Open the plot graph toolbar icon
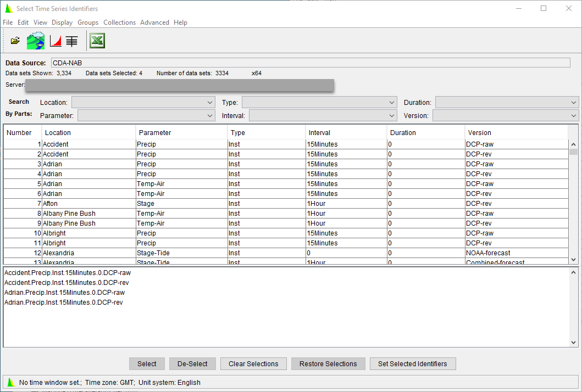 coord(55,40)
